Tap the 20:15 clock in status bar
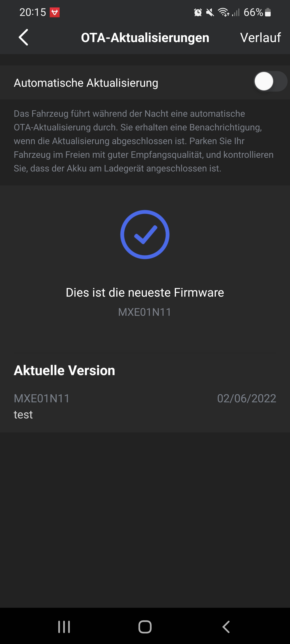Screen dimensions: 290x644 pos(33,12)
